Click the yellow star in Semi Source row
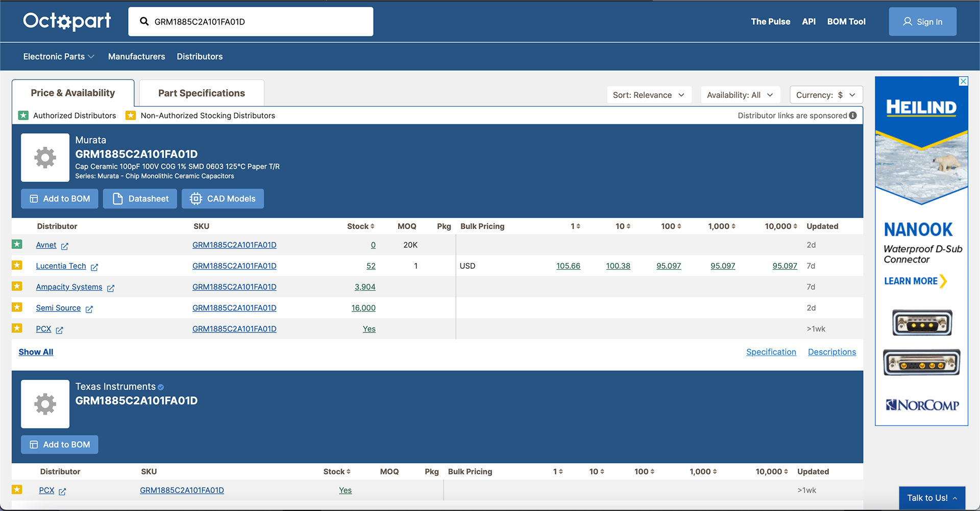980x511 pixels. click(x=17, y=307)
